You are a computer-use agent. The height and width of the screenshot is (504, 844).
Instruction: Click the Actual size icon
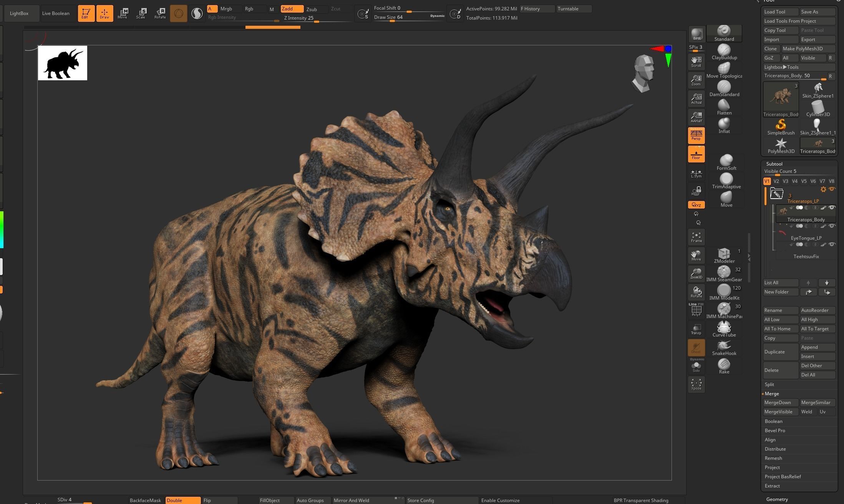pyautogui.click(x=696, y=99)
